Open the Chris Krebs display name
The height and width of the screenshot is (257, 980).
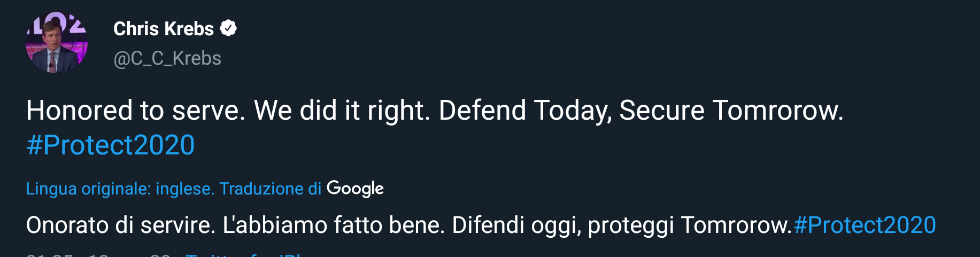163,29
